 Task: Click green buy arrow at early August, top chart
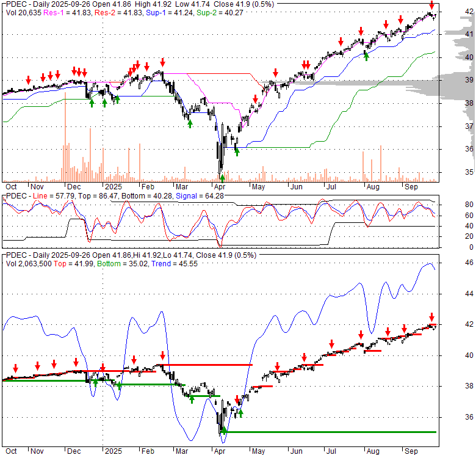pyautogui.click(x=366, y=57)
